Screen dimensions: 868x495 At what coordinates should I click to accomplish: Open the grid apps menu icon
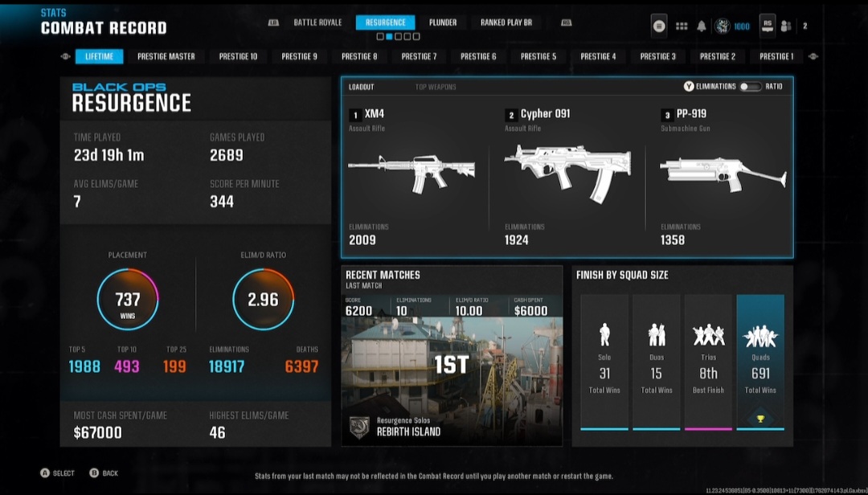coord(682,27)
